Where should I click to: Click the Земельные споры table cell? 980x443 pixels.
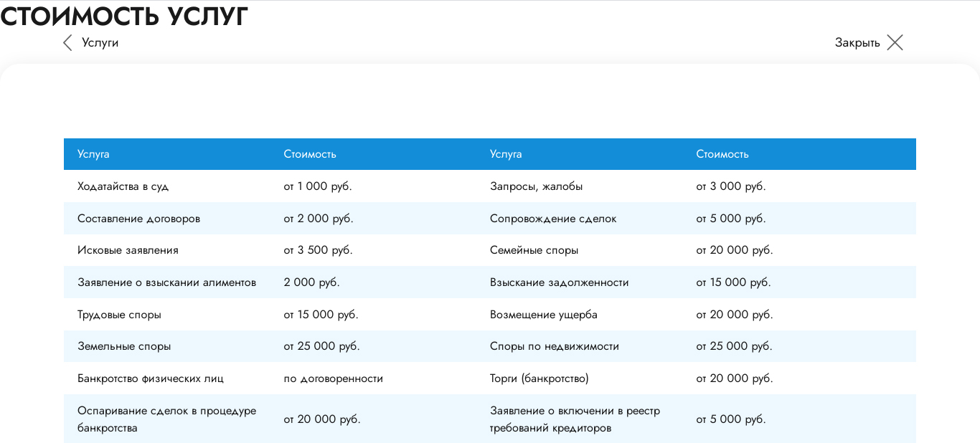[x=124, y=346]
